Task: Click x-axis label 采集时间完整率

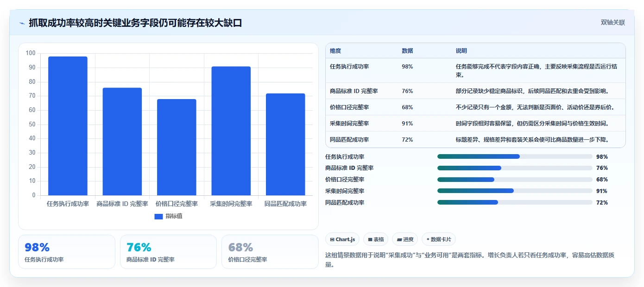Action: (231, 204)
